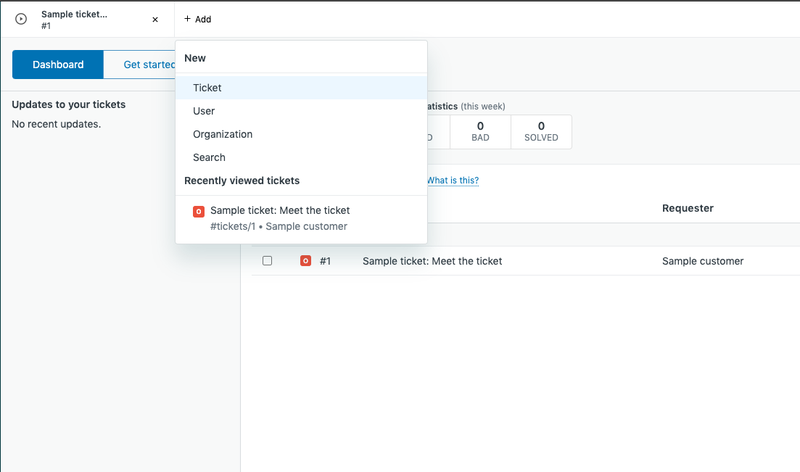Click the #1 ticket ID cell
The height and width of the screenshot is (472, 800).
[325, 261]
